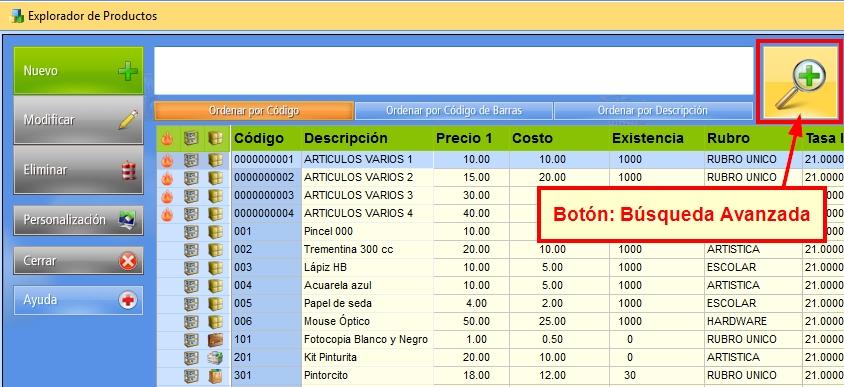Viewport: 844px width, 387px height.
Task: Select the Papel de seda cell
Action: (x=367, y=303)
